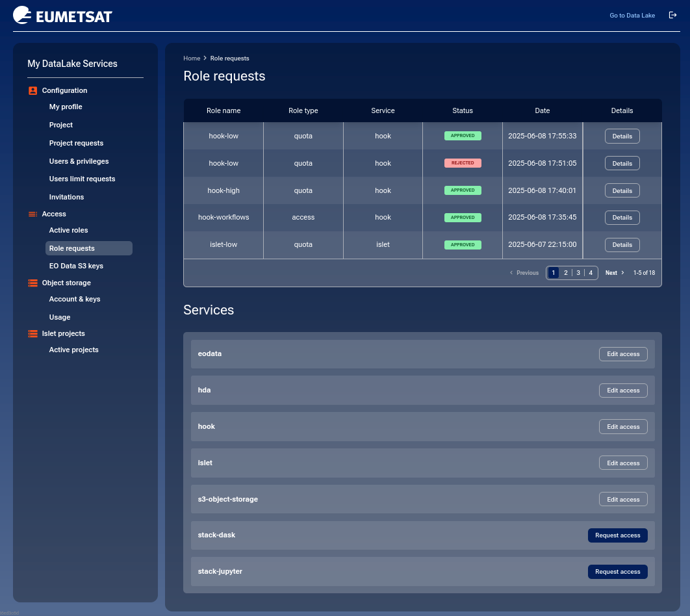
Task: Click the Configuration section icon
Action: pos(32,90)
